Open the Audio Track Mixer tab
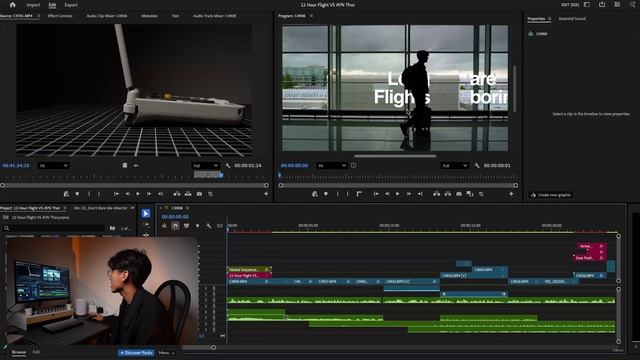The height and width of the screenshot is (360, 640). pos(215,16)
